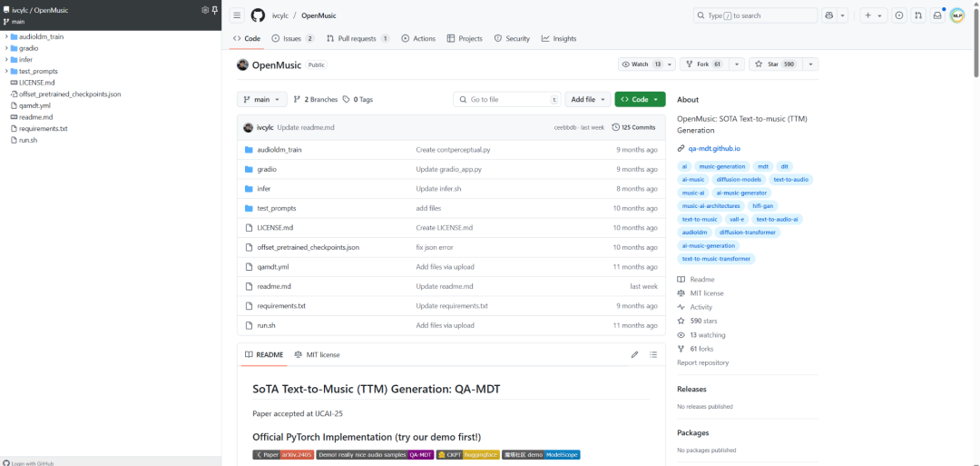Open offset_pretrained_checkpoints.json in the file list
The width and height of the screenshot is (980, 466).
coord(309,247)
